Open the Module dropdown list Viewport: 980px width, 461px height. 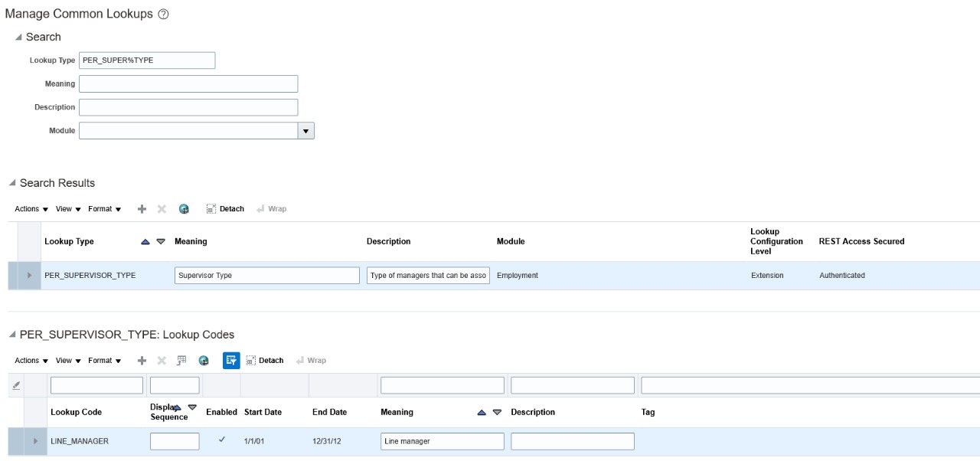pos(306,131)
